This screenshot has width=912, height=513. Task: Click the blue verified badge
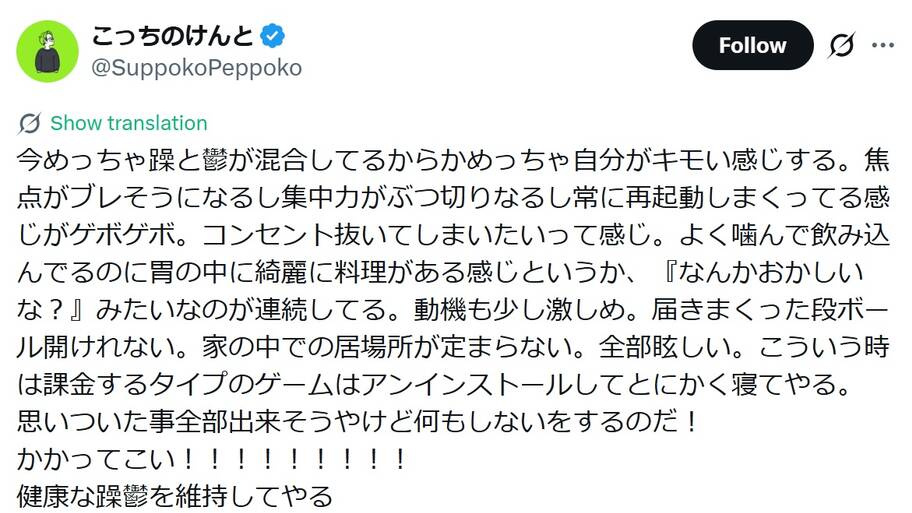(x=272, y=37)
